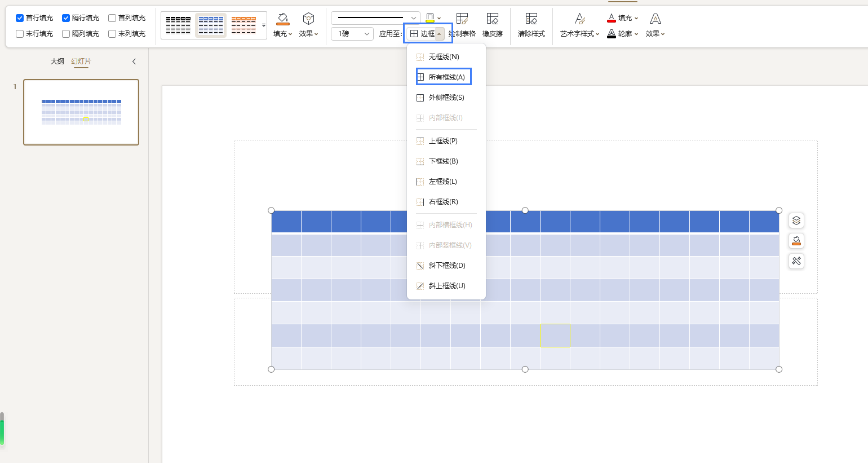Screen dimensions: 868x463
Task: Switch to the 大纲 outline tab
Action: pos(57,61)
